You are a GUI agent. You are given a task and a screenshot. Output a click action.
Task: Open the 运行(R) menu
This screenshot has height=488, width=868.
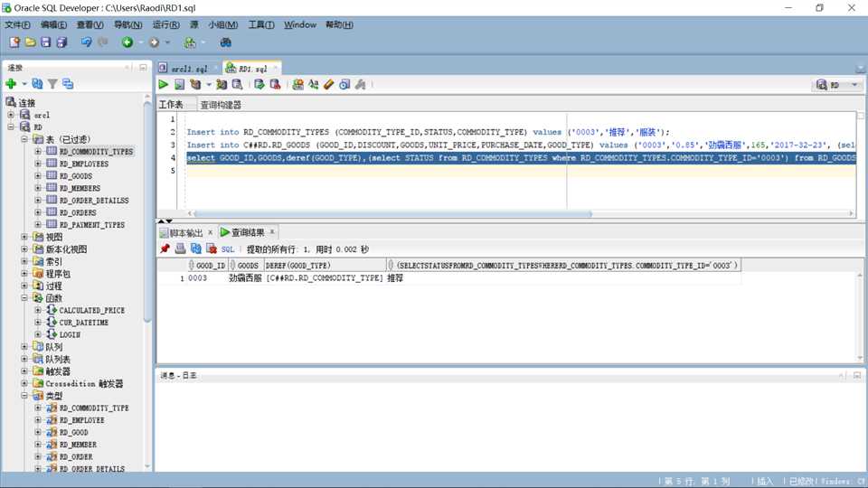(x=165, y=25)
